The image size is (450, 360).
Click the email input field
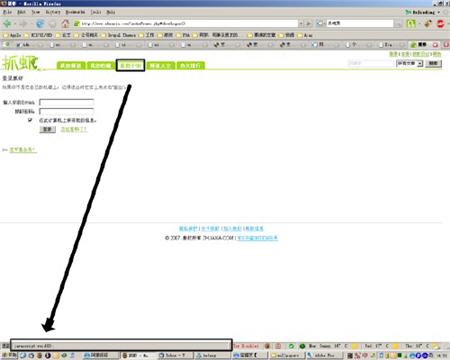(x=67, y=102)
